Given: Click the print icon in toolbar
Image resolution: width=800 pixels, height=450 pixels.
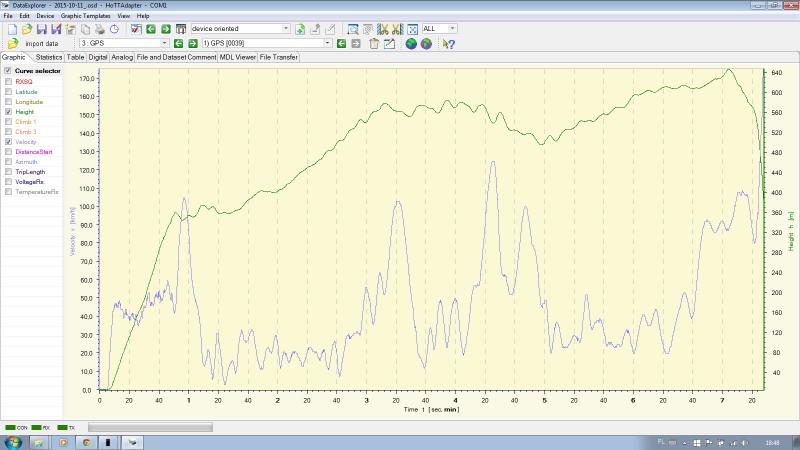Looking at the screenshot, I should 100,29.
